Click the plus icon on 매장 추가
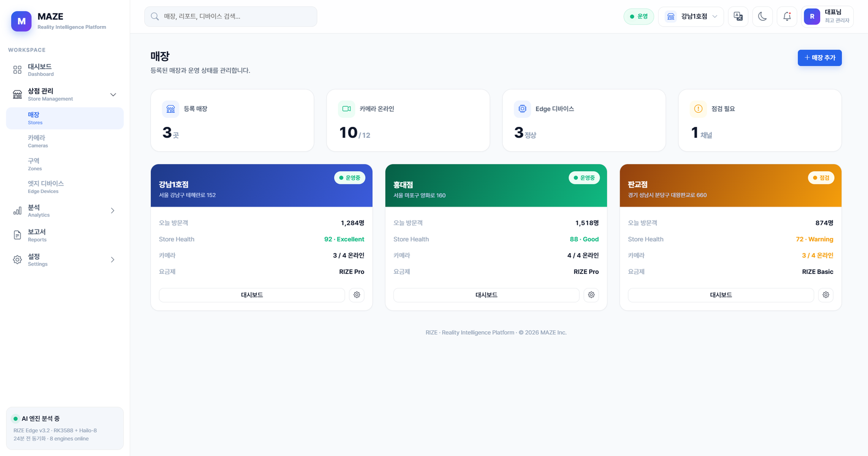Screen dimensions: 868x456 [807, 57]
